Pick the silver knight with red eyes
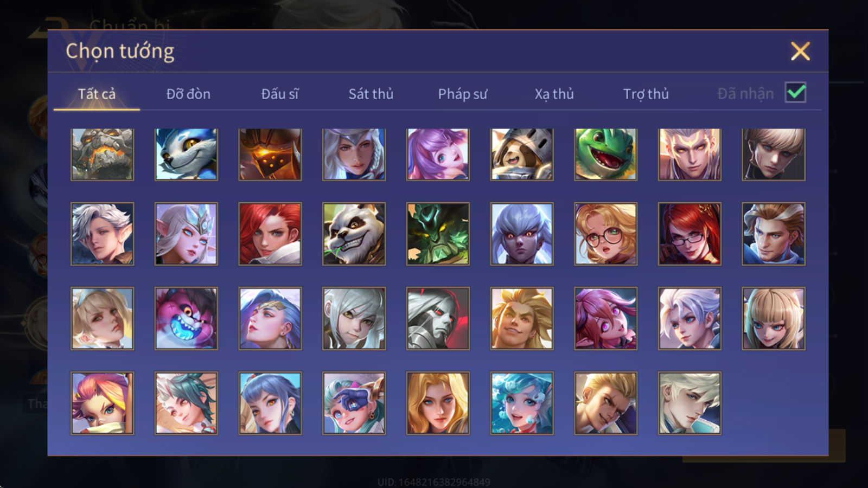The height and width of the screenshot is (488, 868). tap(438, 318)
